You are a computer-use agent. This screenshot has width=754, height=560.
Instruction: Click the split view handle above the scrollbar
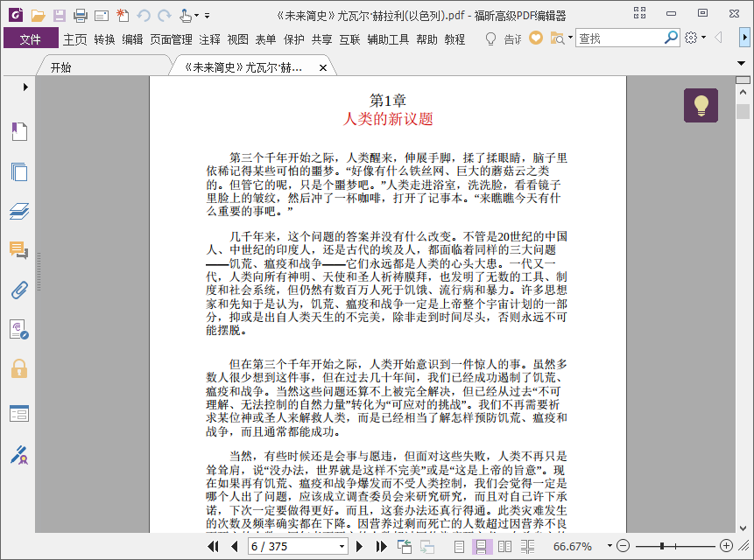(743, 80)
